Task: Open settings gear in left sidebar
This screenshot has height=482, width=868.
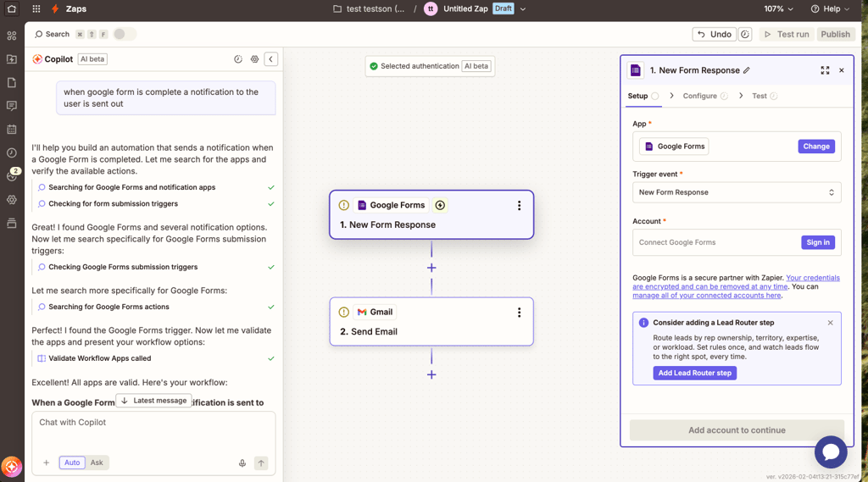Action: 12,200
